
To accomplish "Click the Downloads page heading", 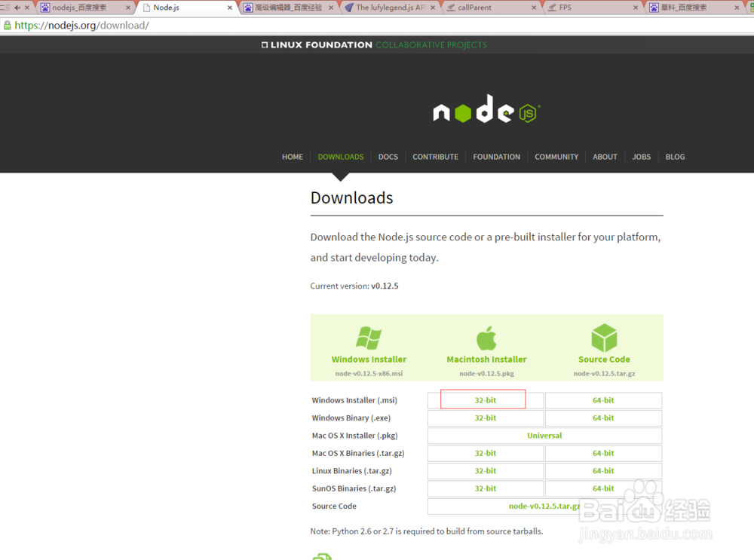I will [351, 197].
